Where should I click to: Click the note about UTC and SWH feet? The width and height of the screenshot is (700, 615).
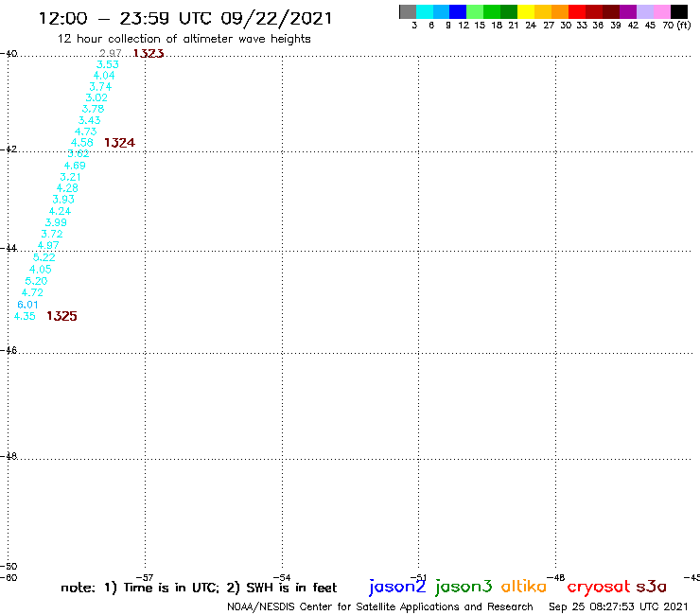[x=199, y=588]
